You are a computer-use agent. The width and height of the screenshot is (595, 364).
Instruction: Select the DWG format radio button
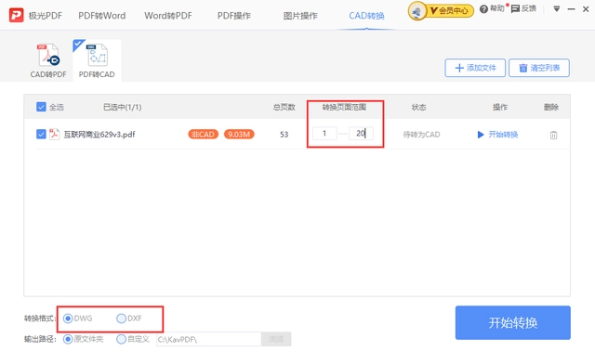click(x=68, y=318)
